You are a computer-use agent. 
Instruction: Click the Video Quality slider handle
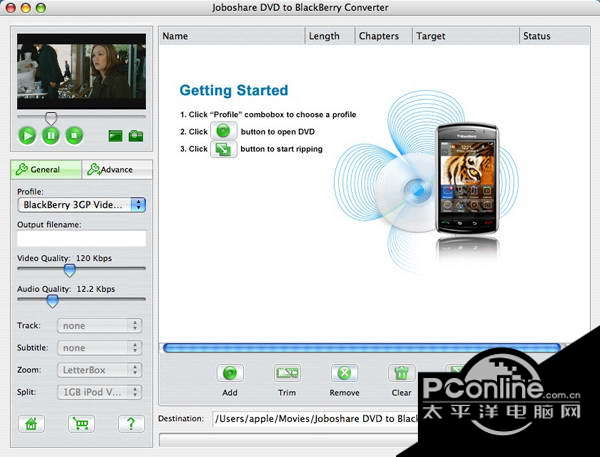tap(69, 270)
